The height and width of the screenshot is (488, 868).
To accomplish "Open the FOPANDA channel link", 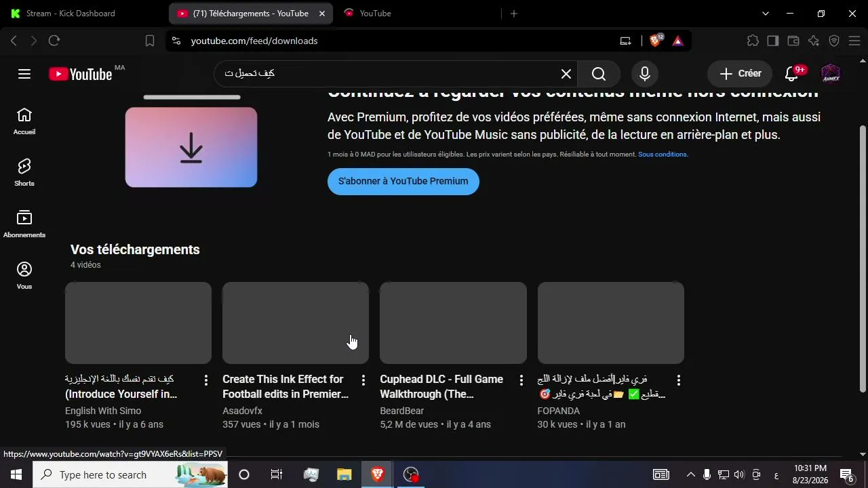I will click(559, 411).
